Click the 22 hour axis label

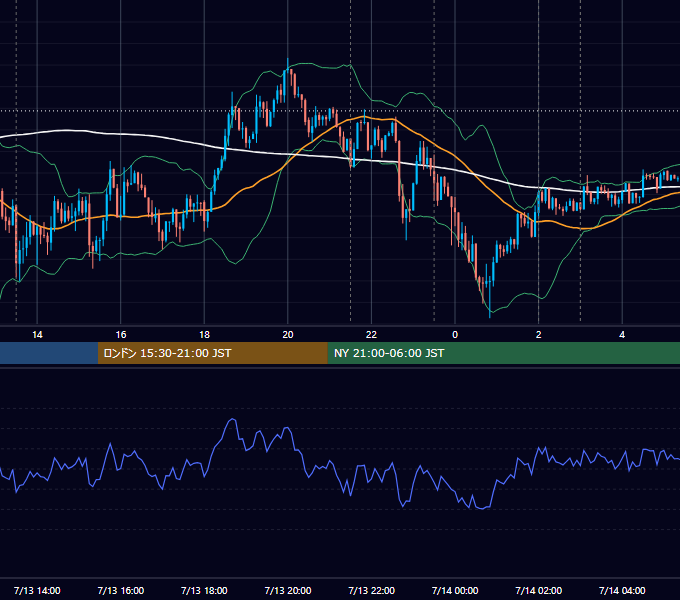pos(371,335)
